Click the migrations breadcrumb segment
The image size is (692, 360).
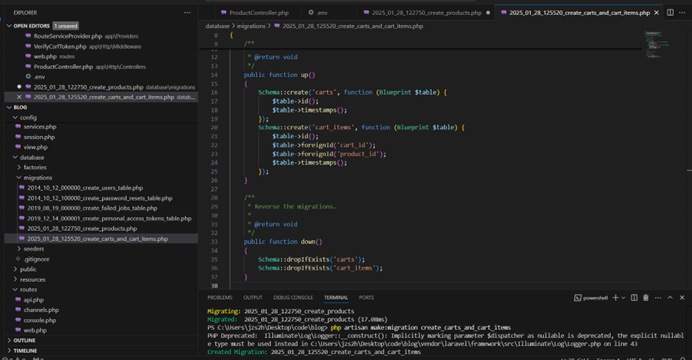pyautogui.click(x=251, y=26)
